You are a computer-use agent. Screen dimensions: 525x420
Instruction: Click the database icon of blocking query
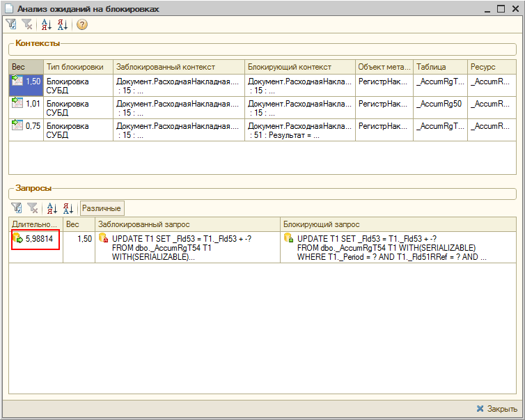tap(289, 238)
